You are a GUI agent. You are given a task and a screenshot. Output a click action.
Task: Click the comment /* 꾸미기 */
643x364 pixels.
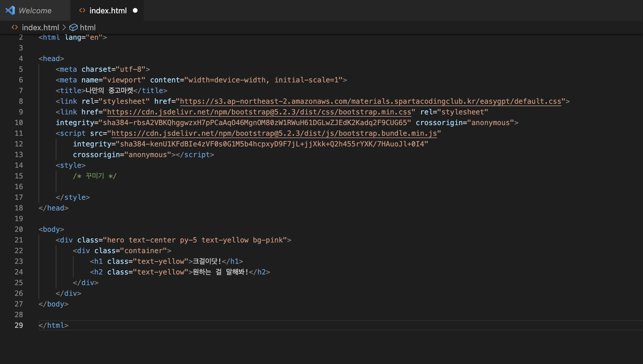pyautogui.click(x=95, y=176)
